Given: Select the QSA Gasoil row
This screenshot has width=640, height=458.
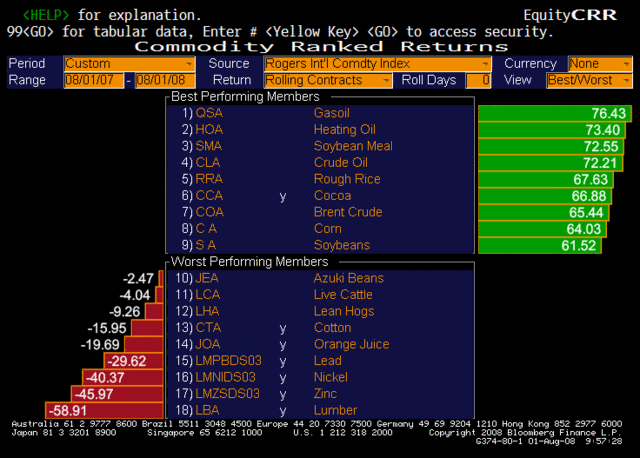Looking at the screenshot, I should 320,113.
